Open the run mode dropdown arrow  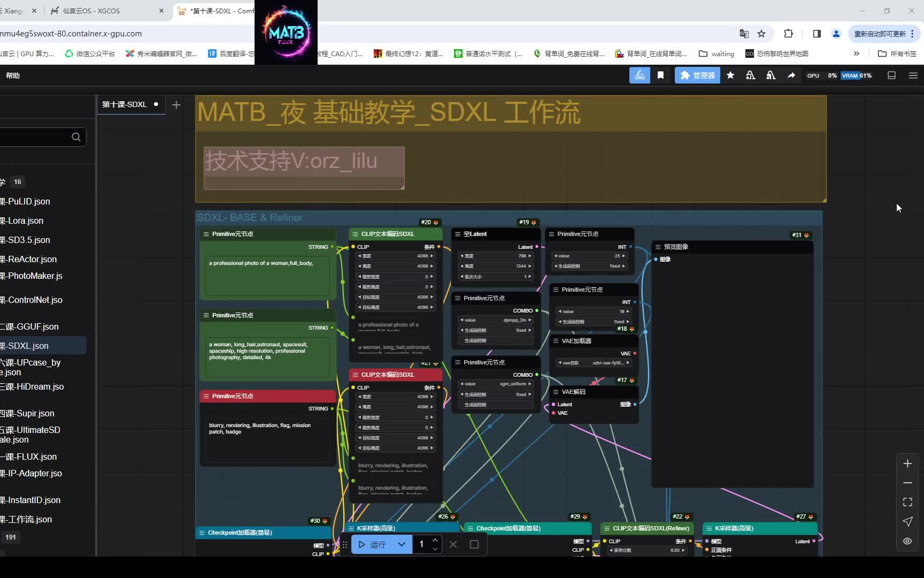point(402,544)
